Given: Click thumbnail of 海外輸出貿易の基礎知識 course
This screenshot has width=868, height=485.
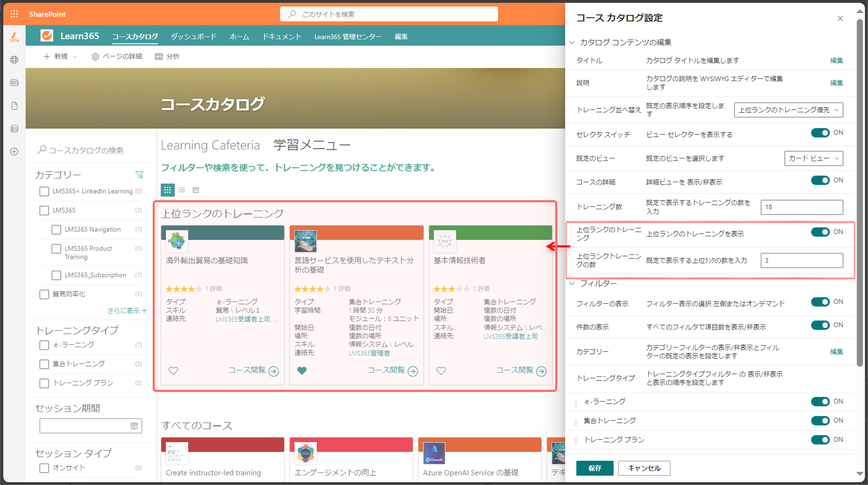Looking at the screenshot, I should point(176,241).
